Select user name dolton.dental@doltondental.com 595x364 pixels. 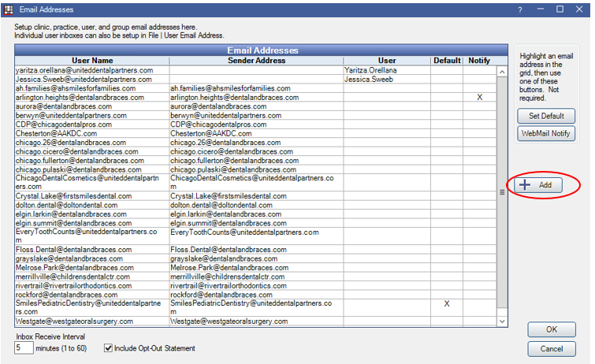(66, 206)
